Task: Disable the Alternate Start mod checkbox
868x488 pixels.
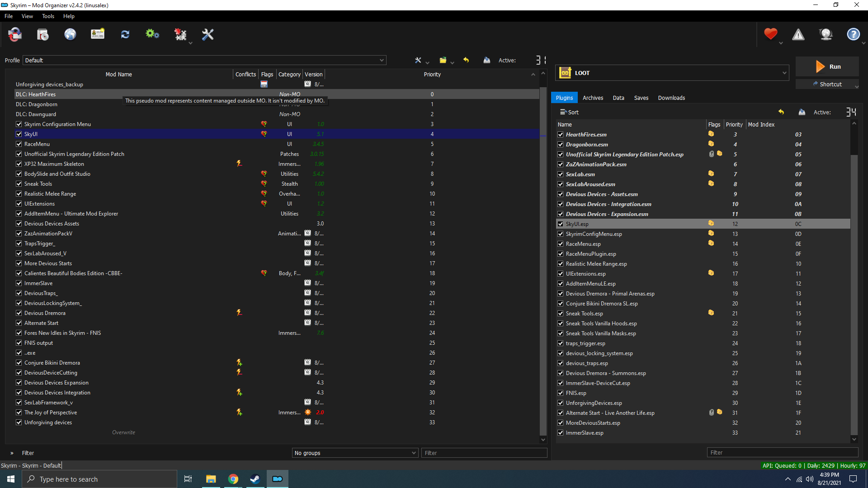Action: 19,323
